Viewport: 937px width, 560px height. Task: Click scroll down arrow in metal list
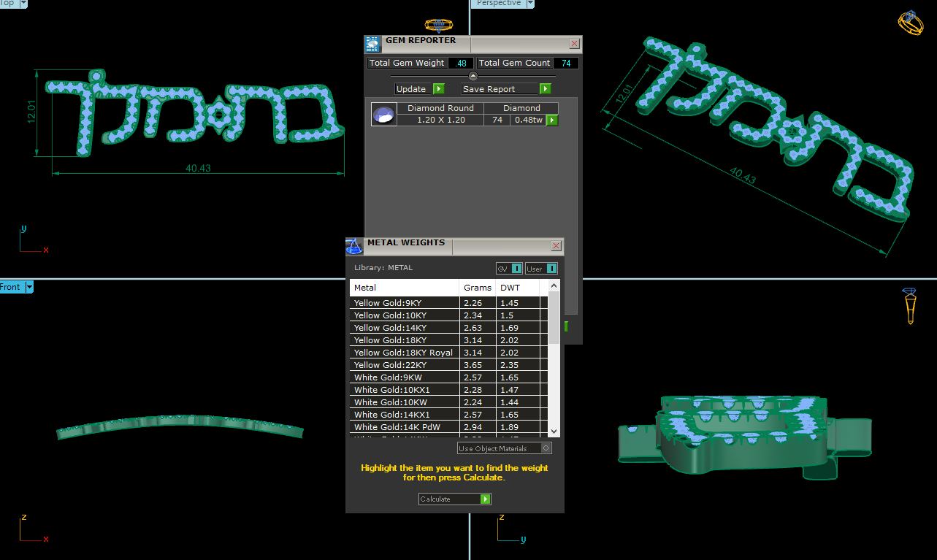pos(554,431)
